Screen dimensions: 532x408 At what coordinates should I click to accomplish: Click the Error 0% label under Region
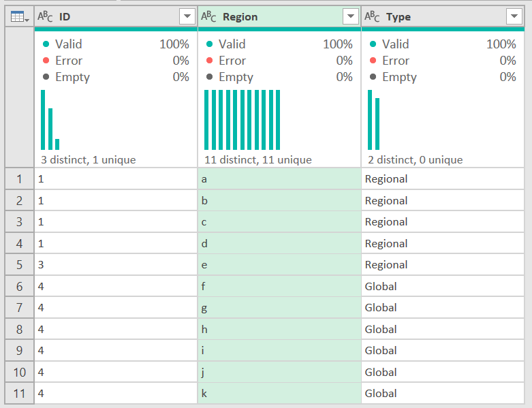point(279,61)
